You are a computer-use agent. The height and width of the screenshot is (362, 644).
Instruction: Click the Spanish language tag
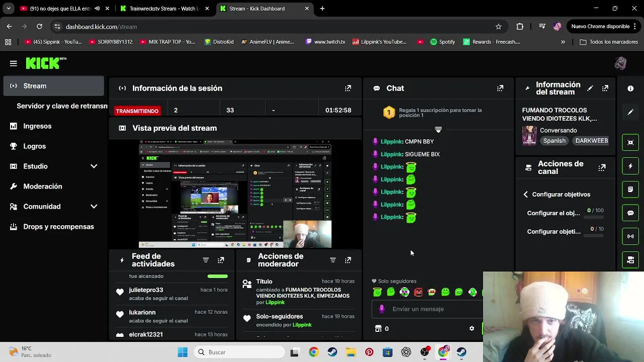pyautogui.click(x=554, y=141)
